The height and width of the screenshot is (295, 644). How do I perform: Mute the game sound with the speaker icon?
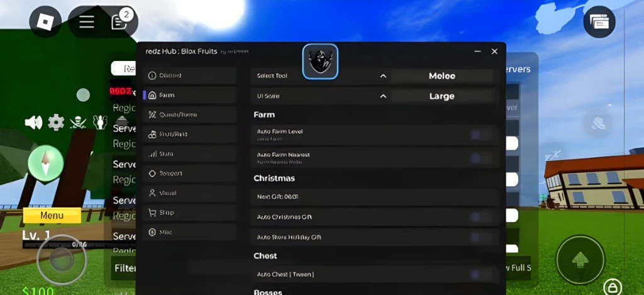click(x=34, y=123)
